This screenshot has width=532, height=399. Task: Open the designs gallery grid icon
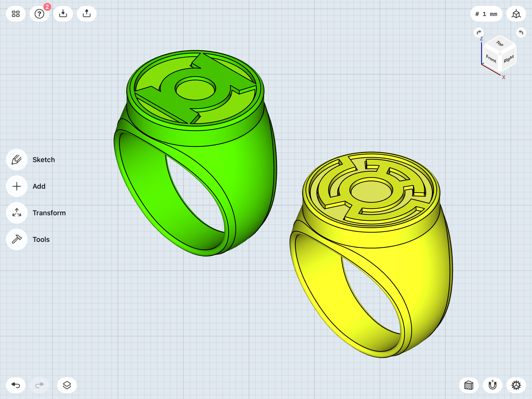pyautogui.click(x=16, y=14)
